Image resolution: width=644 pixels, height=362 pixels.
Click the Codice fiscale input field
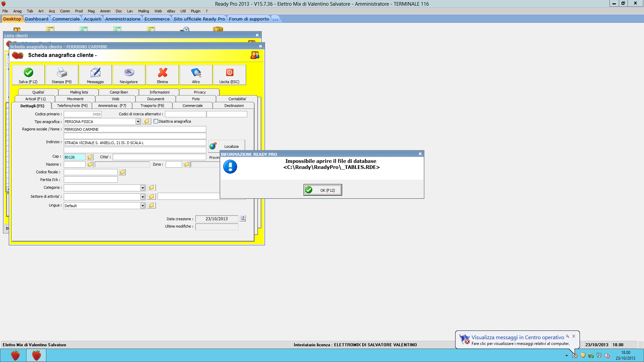click(91, 172)
